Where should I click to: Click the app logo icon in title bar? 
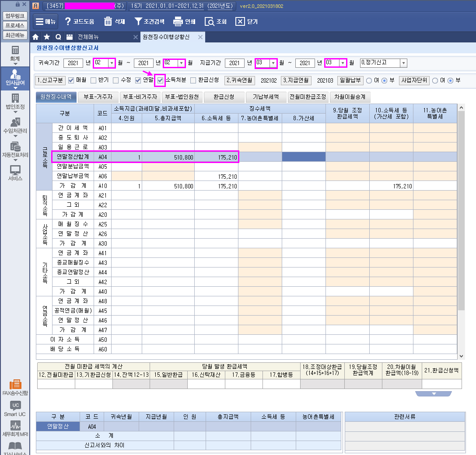point(35,6)
